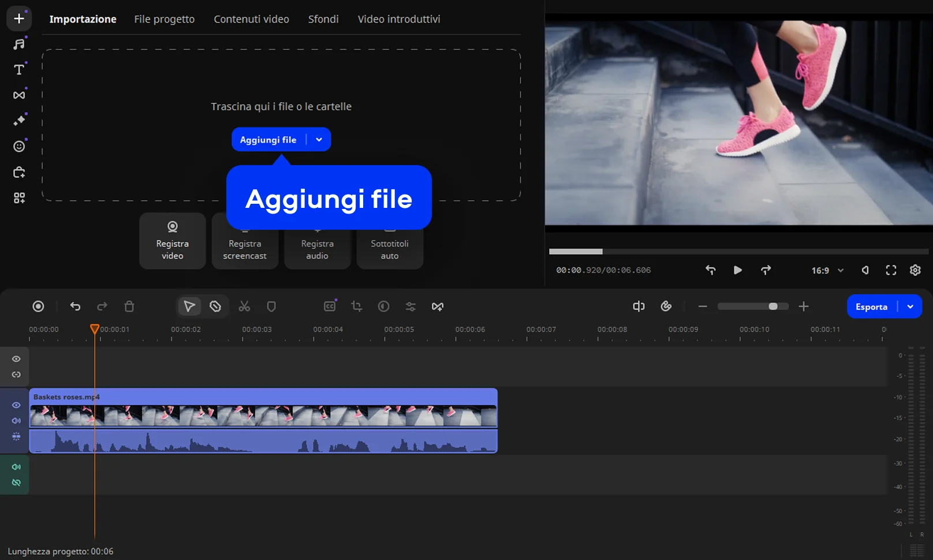Open the stickers smiley icon in sidebar

point(19,147)
